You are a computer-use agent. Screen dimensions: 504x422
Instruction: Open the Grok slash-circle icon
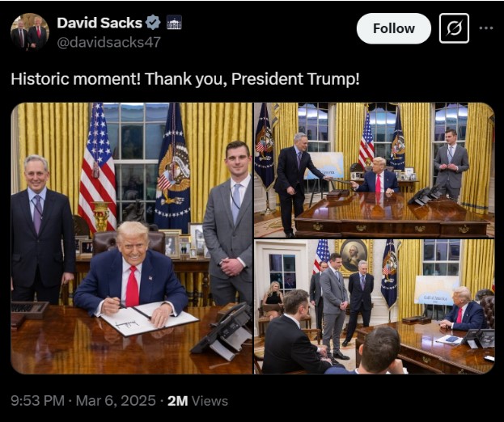pyautogui.click(x=454, y=28)
